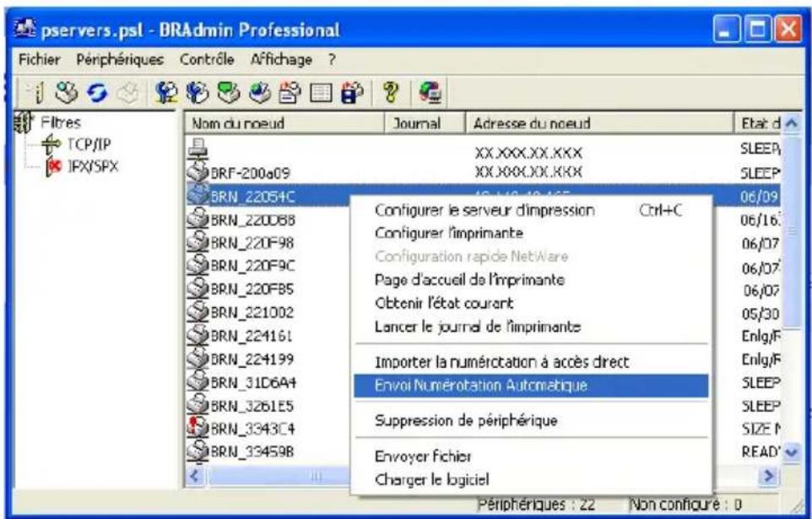The width and height of the screenshot is (812, 519).
Task: Click the unnamed network printer icon in first row
Action: click(198, 149)
